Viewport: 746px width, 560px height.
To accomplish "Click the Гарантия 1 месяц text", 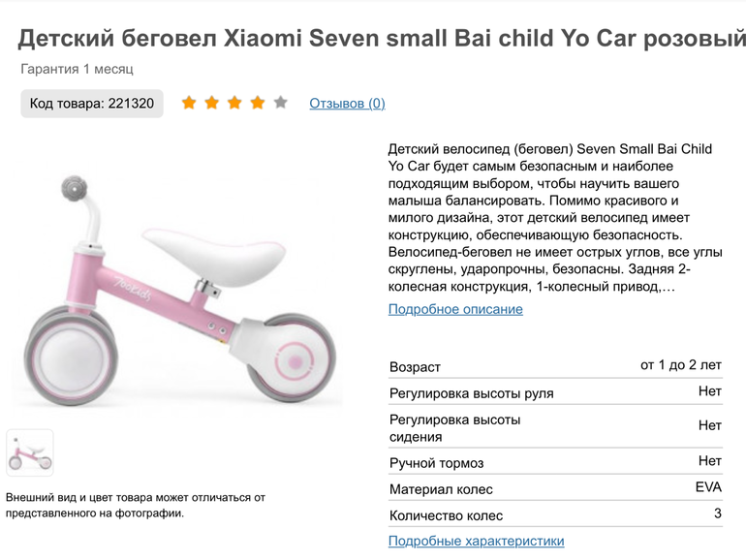I will (x=78, y=69).
